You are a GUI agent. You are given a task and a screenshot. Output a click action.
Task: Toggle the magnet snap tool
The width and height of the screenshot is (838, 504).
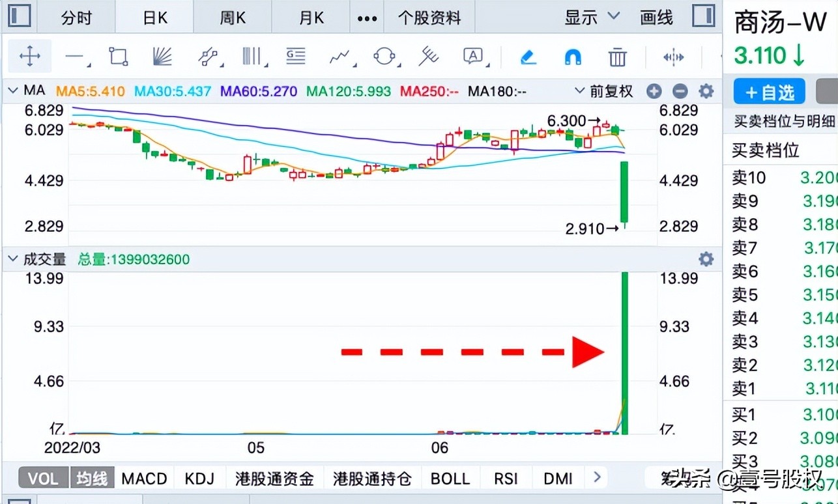tap(572, 57)
